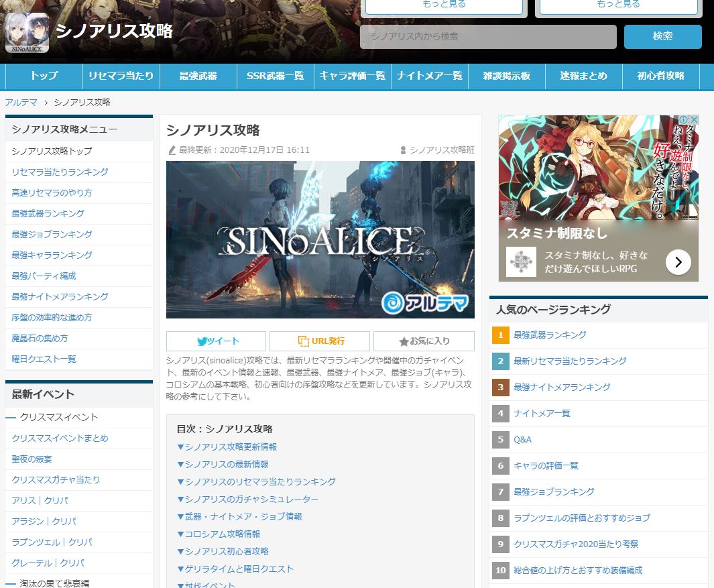The image size is (714, 588).
Task: Click the アルテマ breadcrumb link
Action: click(21, 103)
